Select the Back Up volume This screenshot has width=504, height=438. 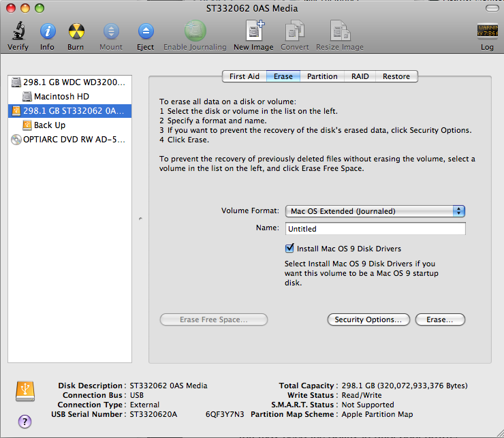(x=69, y=125)
